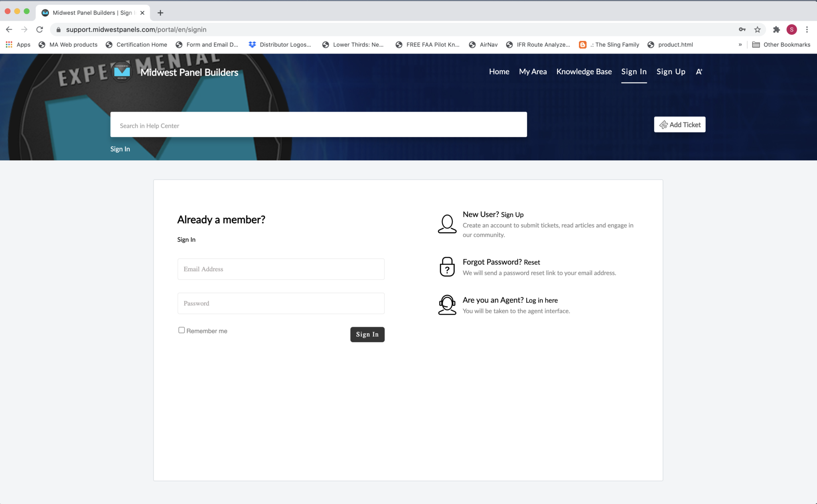
Task: Open the saved passwords key icon
Action: [x=742, y=30]
